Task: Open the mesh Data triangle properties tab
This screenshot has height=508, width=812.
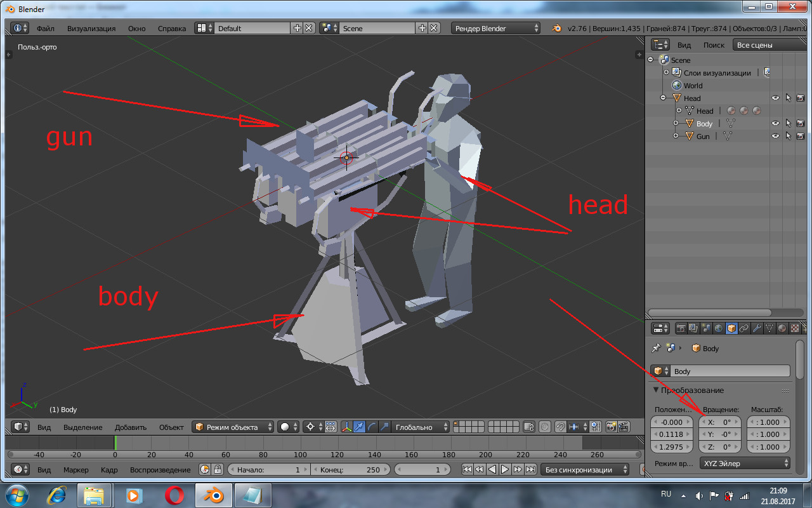Action: tap(769, 328)
